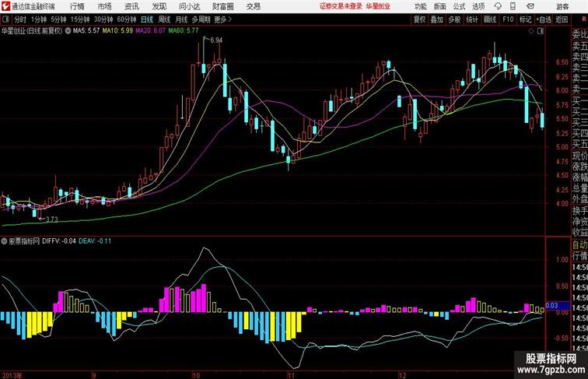The image size is (588, 379).
Task: Select the 月线 monthly chart tab
Action: click(x=181, y=19)
